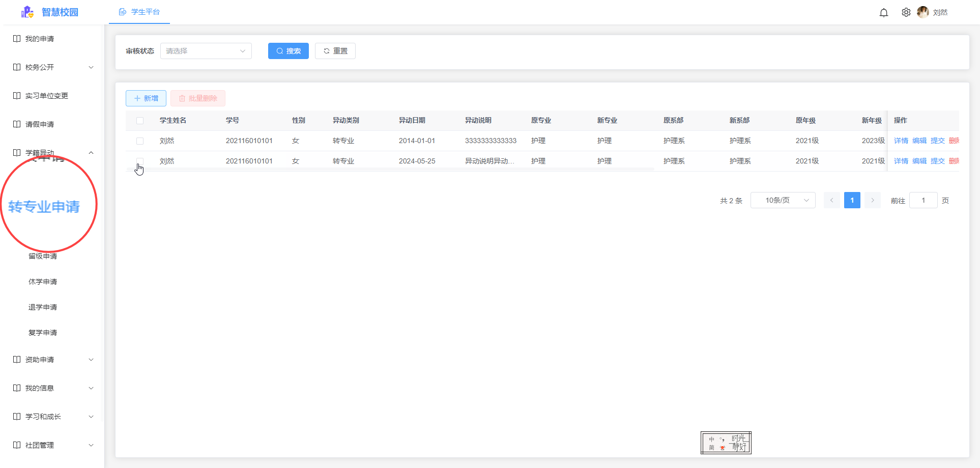
Task: Click the book icon beside 请假申请
Action: tap(17, 124)
